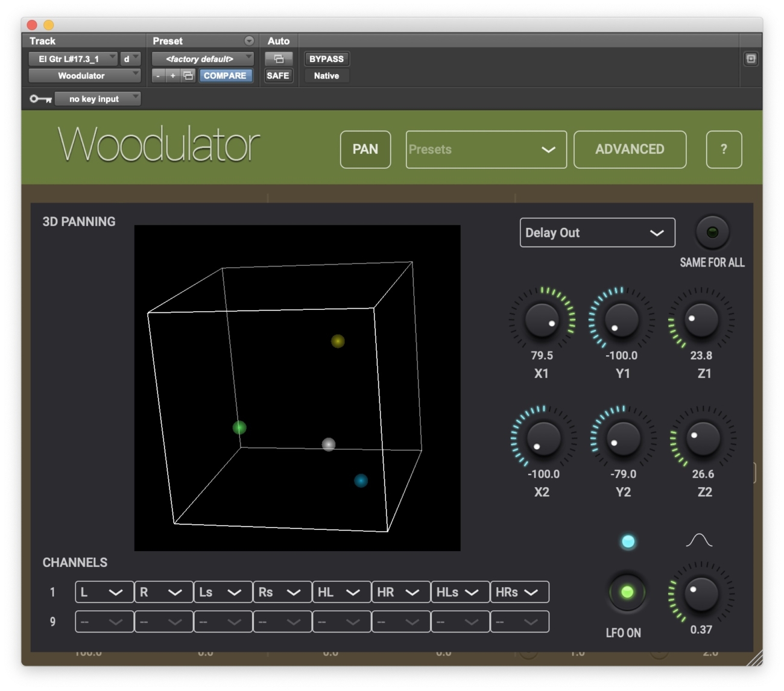Open the insert position d dropdown

[x=130, y=58]
